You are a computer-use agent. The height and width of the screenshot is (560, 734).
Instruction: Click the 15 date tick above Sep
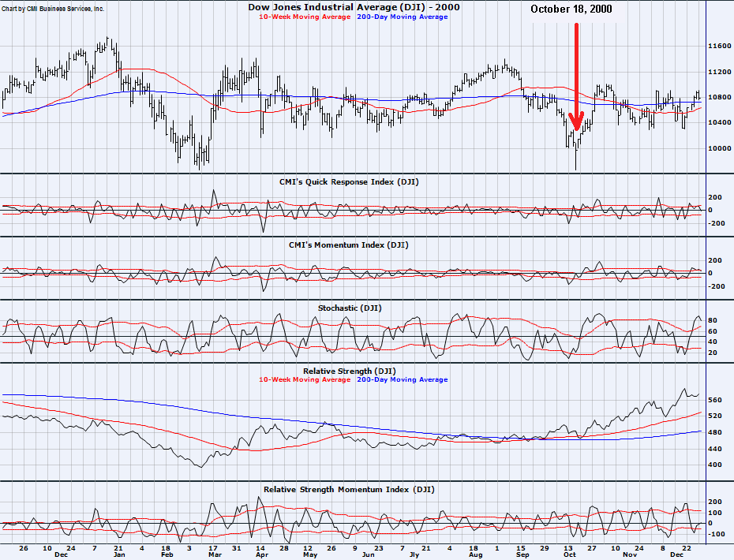click(x=521, y=548)
